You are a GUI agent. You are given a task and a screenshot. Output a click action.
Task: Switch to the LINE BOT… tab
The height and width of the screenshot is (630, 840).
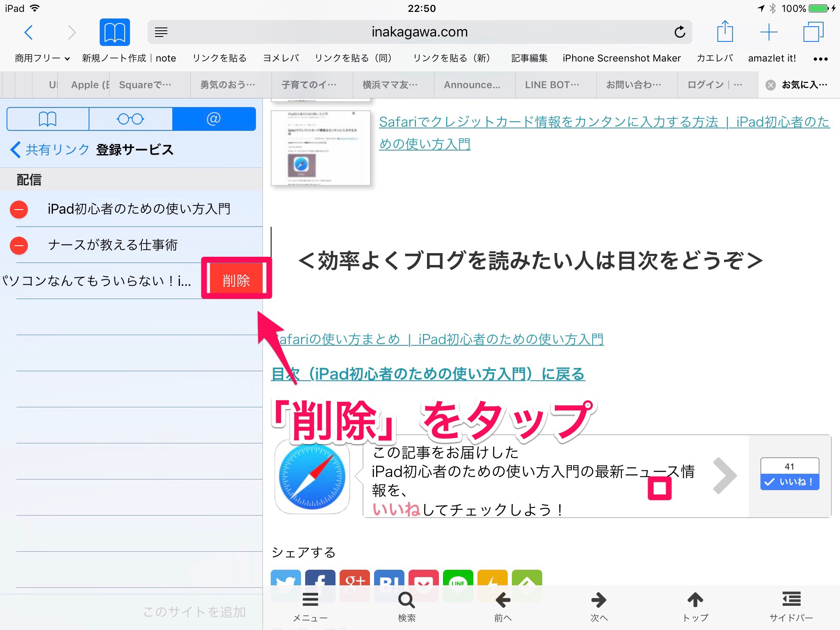[x=556, y=85]
